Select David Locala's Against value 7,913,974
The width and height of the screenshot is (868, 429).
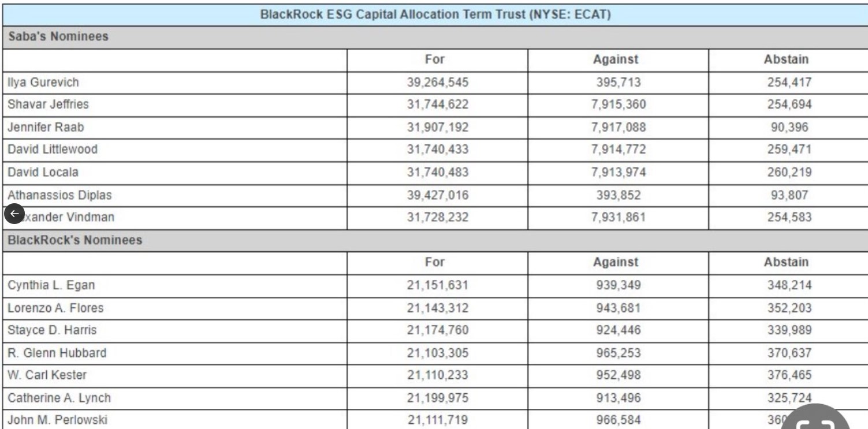click(x=618, y=172)
